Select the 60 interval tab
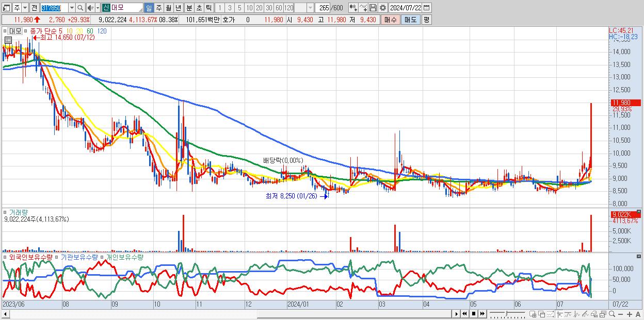This screenshot has height=320, width=644. tap(279, 8)
